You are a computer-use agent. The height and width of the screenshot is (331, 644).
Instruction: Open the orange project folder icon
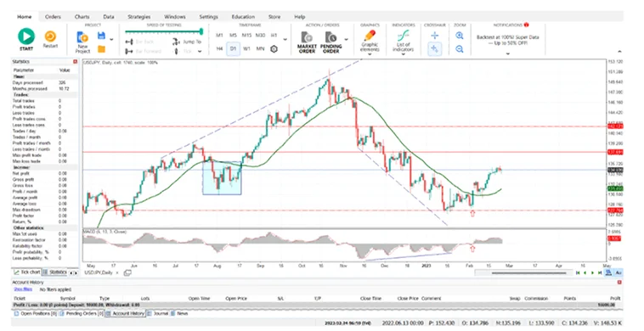coord(101,49)
